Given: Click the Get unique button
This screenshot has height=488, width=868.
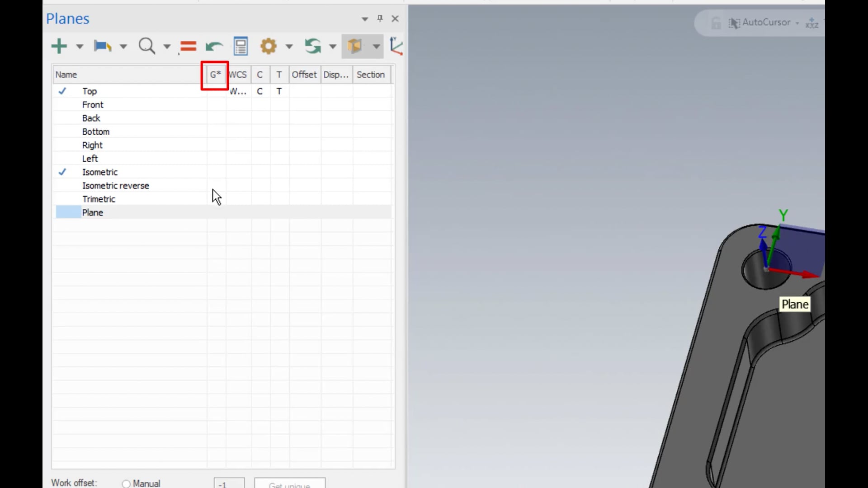Looking at the screenshot, I should (x=289, y=484).
